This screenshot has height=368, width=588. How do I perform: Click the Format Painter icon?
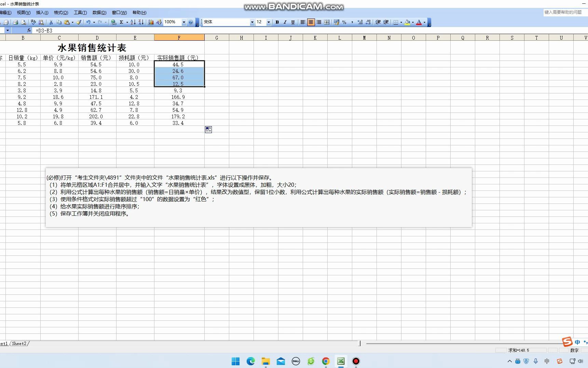point(79,22)
